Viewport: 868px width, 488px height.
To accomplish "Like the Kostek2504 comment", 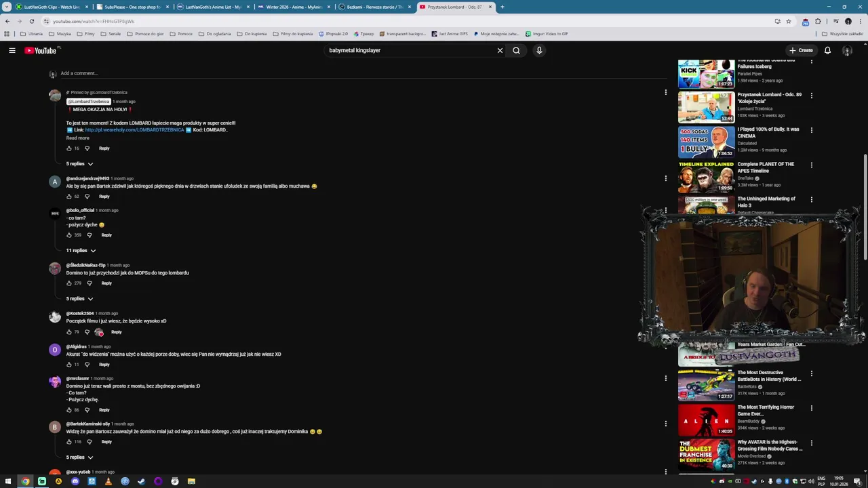I will [x=69, y=332].
